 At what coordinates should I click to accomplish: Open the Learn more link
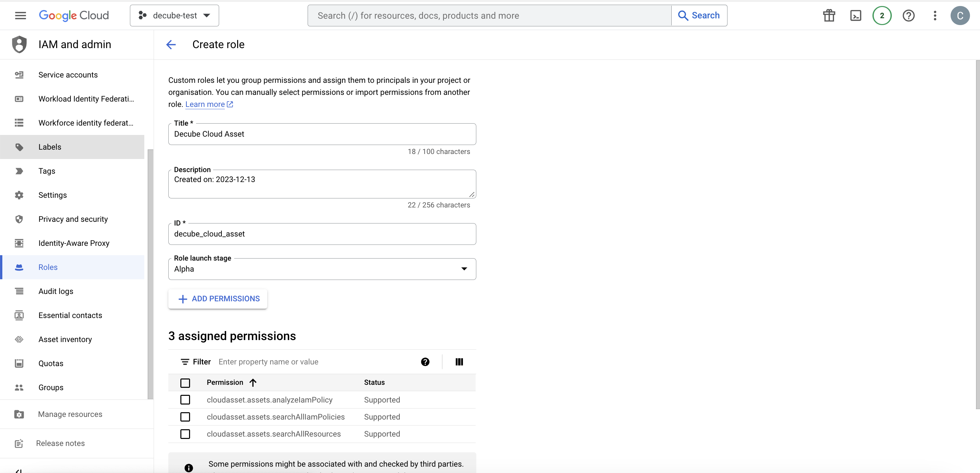tap(205, 104)
